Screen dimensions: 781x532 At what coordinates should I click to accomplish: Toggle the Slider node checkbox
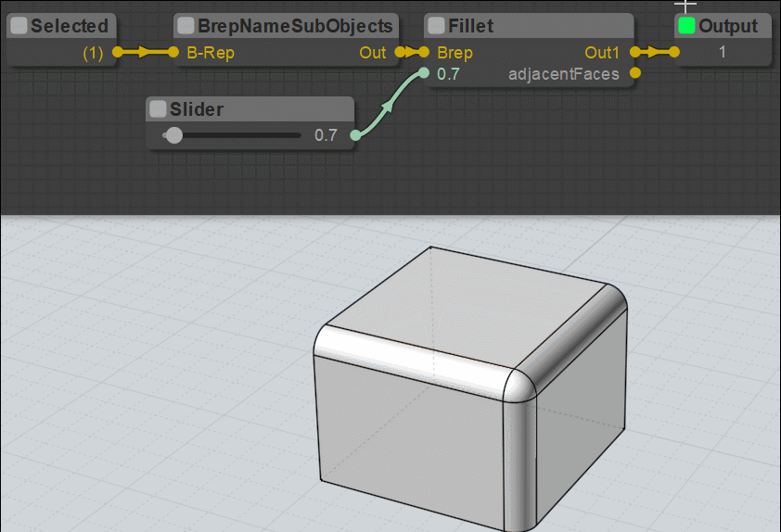click(158, 109)
